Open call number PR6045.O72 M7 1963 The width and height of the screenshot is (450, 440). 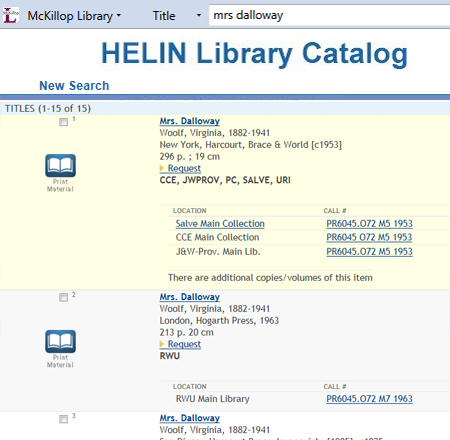pyautogui.click(x=369, y=399)
